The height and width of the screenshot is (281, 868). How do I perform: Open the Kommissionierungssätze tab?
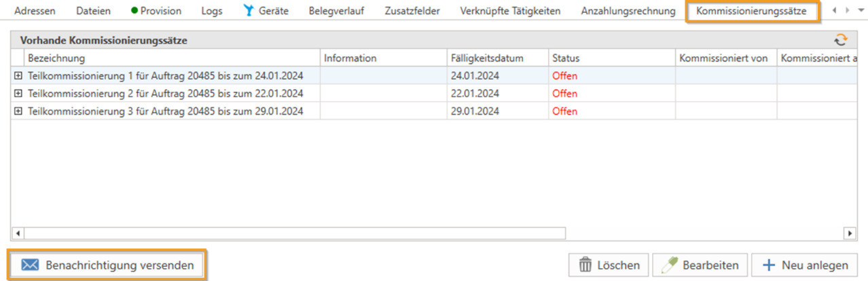click(x=751, y=12)
